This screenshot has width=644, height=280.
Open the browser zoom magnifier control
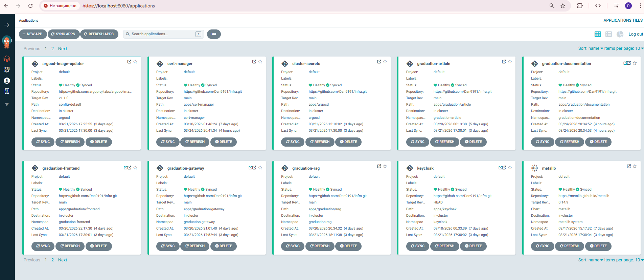552,6
